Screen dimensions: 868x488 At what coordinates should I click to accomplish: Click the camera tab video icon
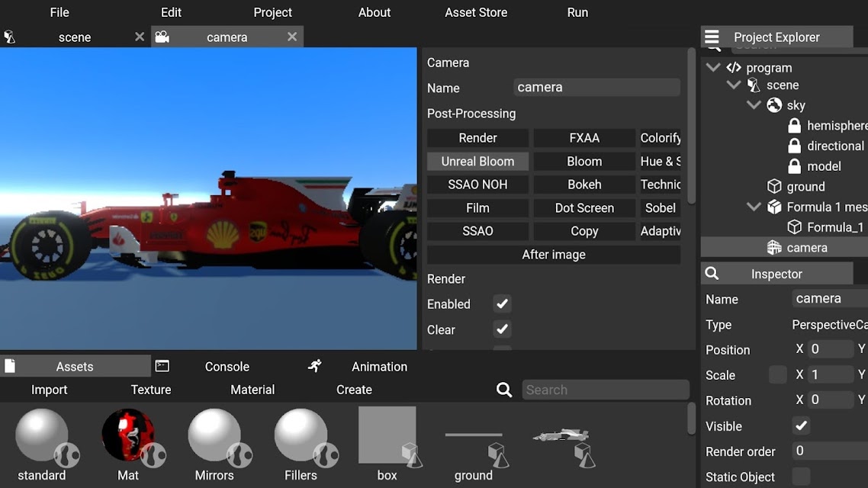162,37
